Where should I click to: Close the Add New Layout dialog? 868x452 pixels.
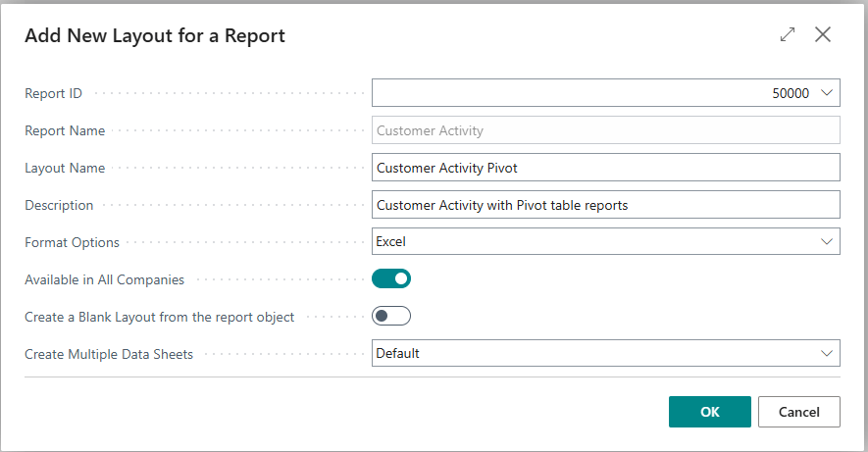click(823, 35)
